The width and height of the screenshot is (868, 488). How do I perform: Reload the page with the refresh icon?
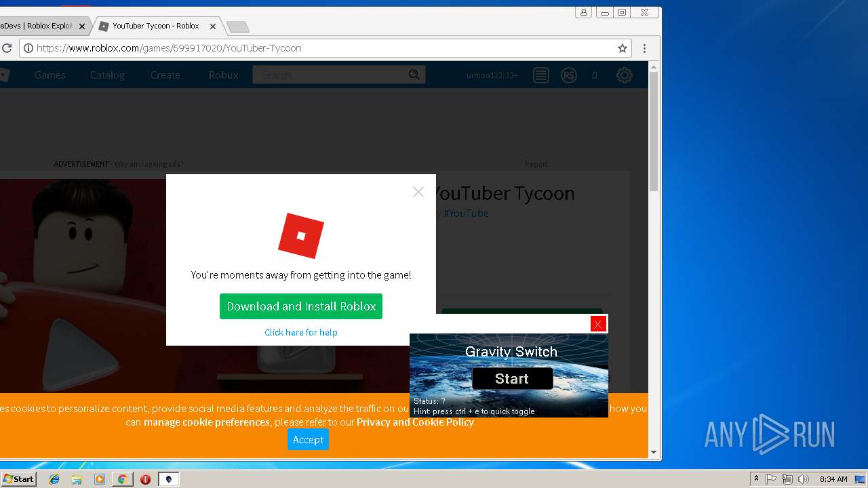(x=7, y=48)
